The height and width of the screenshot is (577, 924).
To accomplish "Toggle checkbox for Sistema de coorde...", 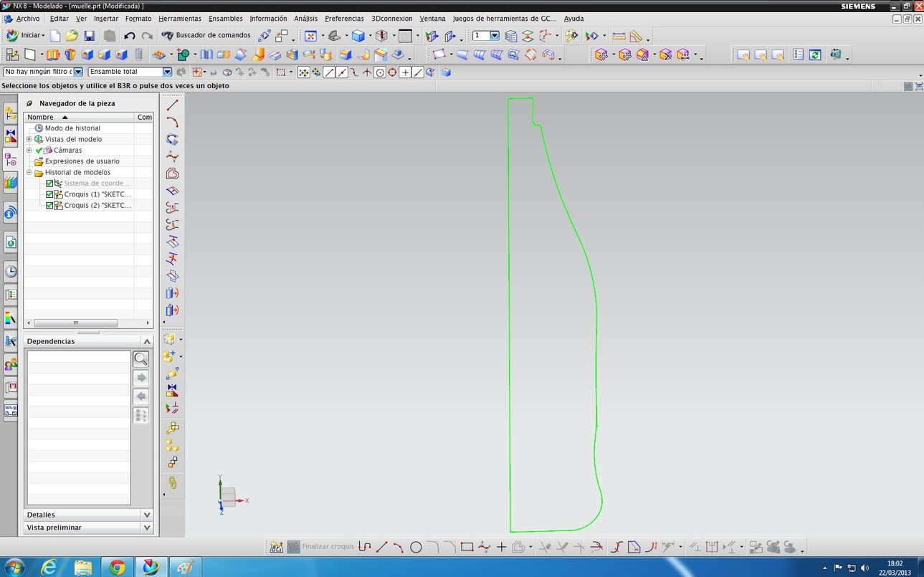I will [x=49, y=183].
